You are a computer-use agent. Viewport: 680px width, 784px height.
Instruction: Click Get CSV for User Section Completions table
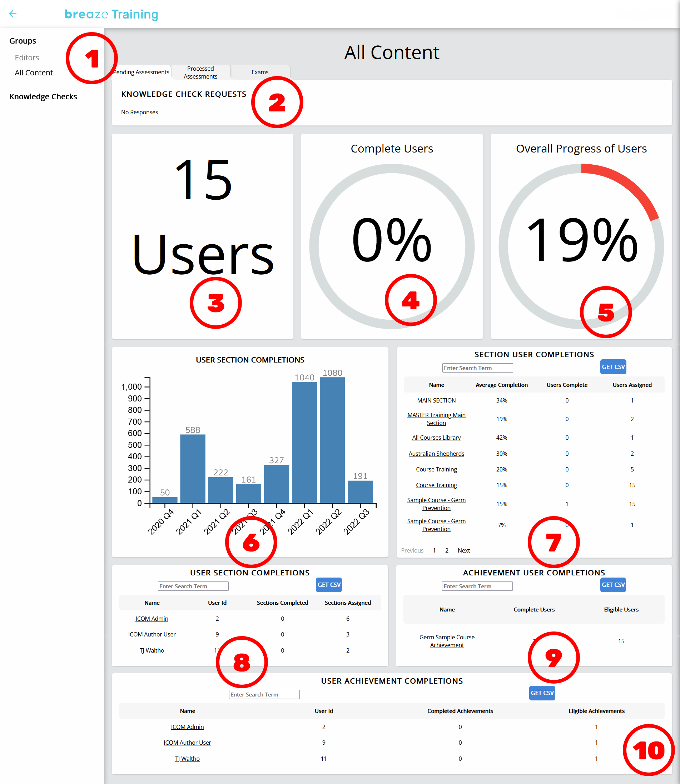pyautogui.click(x=329, y=584)
